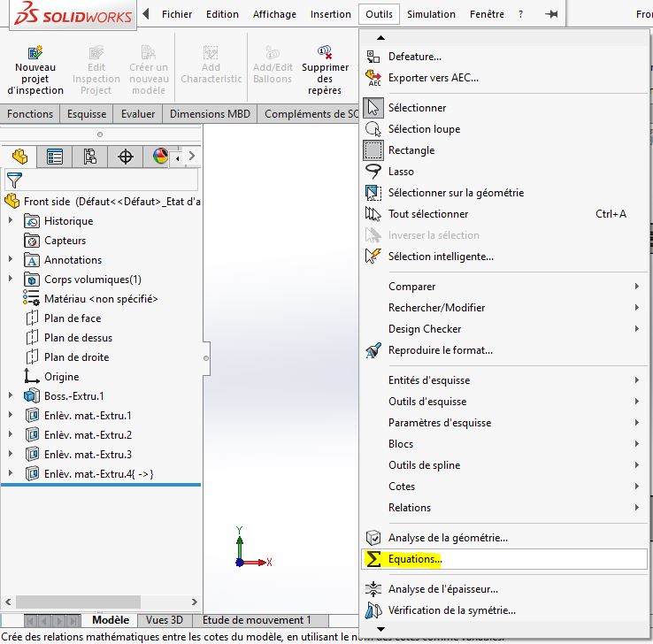Open the Design Checker submenu
Screen dimensions: 653x644
[505, 329]
